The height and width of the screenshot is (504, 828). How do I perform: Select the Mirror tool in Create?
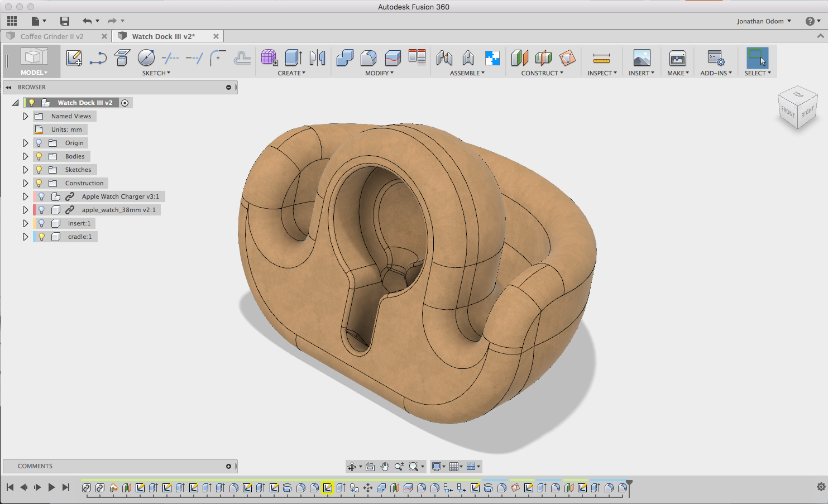click(317, 57)
